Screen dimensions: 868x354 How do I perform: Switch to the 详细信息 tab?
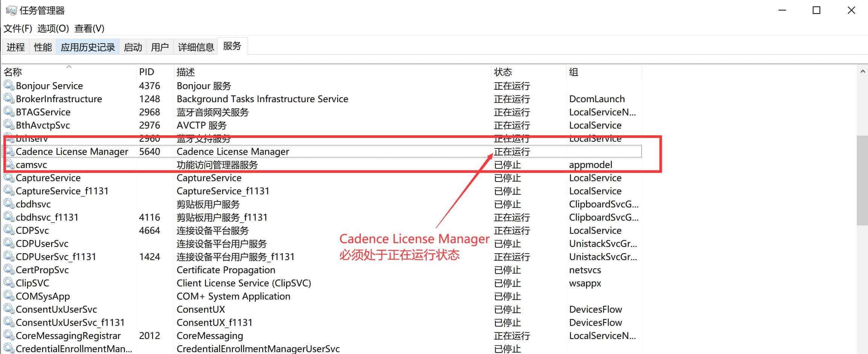coord(196,47)
